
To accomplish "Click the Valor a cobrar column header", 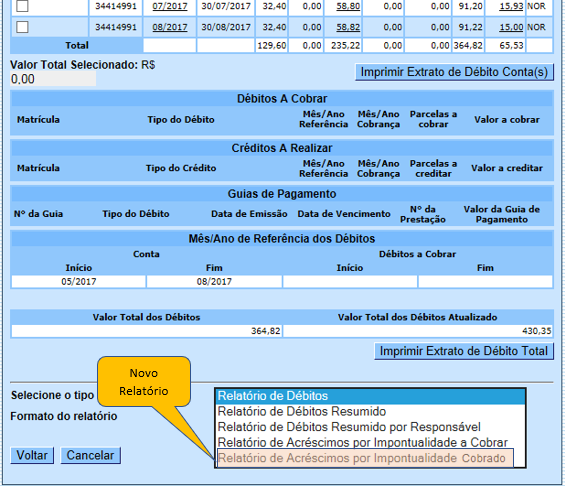I will click(507, 120).
